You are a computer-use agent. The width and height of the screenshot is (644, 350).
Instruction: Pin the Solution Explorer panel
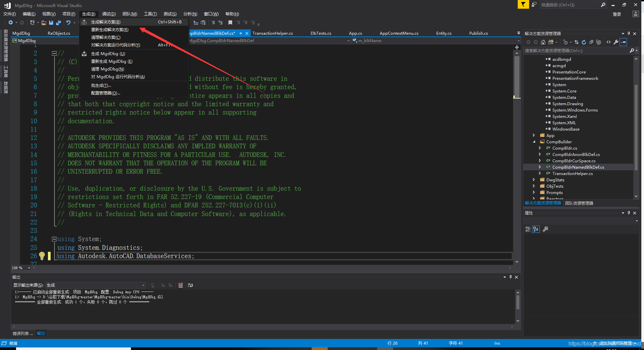pos(629,33)
